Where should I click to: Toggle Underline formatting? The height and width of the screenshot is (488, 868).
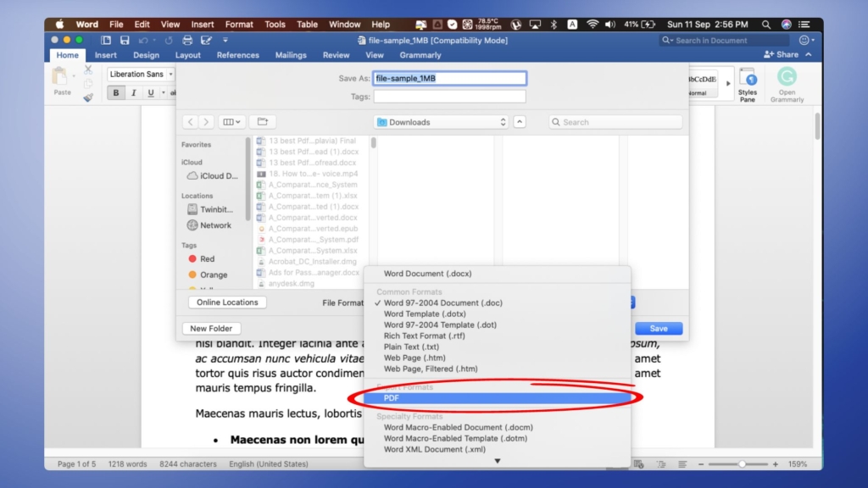click(x=151, y=93)
